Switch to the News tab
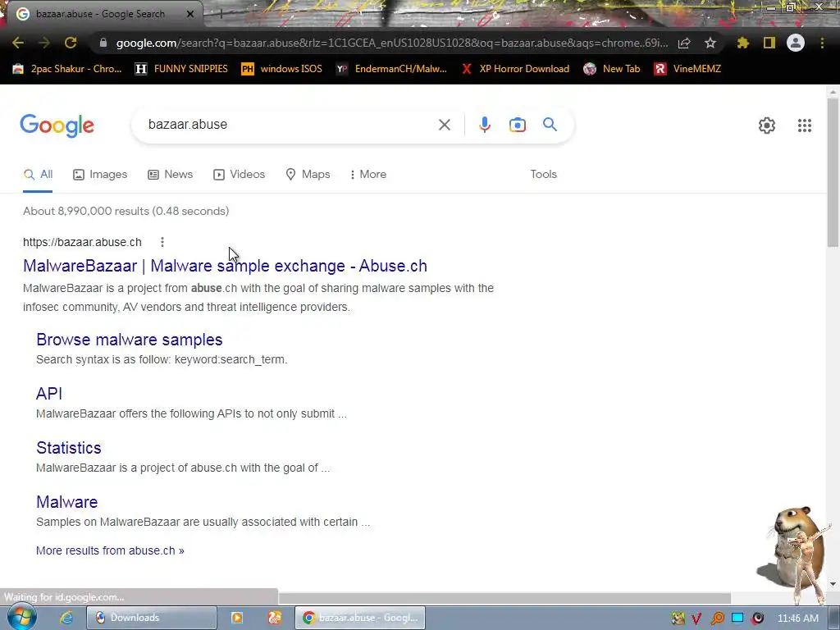This screenshot has width=840, height=630. click(170, 175)
